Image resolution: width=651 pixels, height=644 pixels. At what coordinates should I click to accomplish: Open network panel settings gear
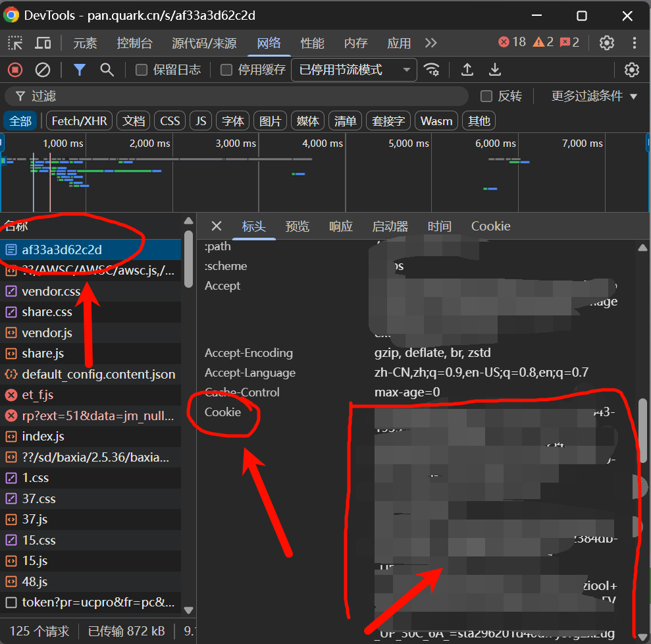click(632, 70)
